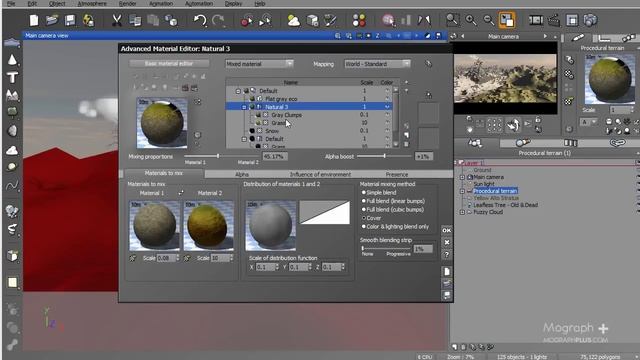The width and height of the screenshot is (640, 360).
Task: Undo the last action
Action: pos(200,20)
